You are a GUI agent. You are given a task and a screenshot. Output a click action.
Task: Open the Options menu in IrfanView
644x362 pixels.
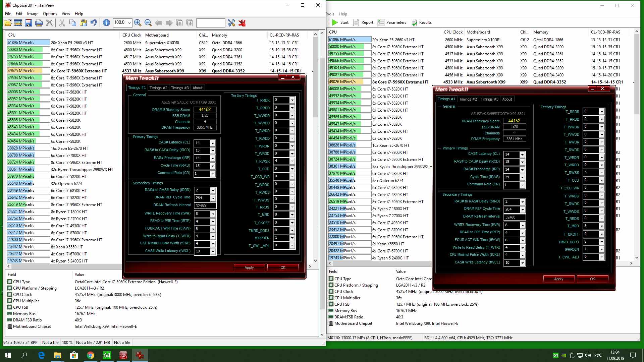pyautogui.click(x=50, y=14)
